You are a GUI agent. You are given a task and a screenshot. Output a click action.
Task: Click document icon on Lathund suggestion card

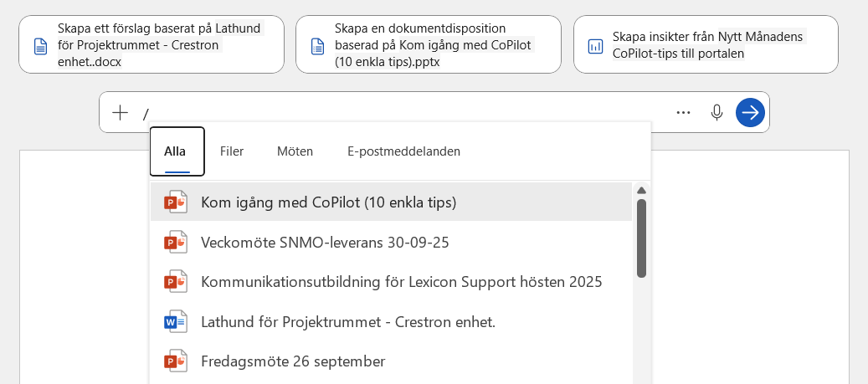point(40,46)
